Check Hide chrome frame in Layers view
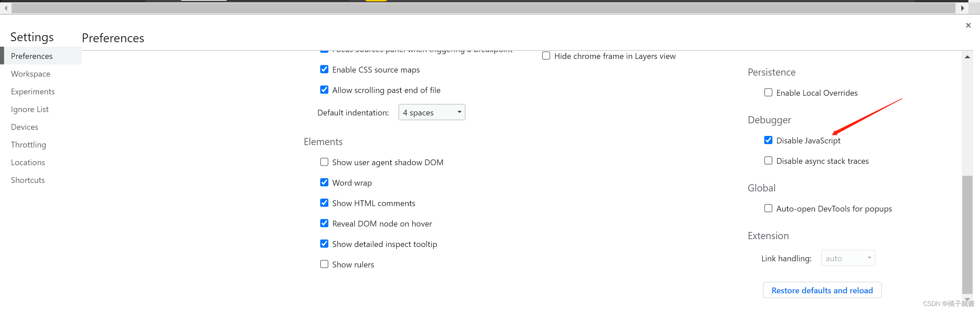This screenshot has height=310, width=980. pyautogui.click(x=546, y=56)
